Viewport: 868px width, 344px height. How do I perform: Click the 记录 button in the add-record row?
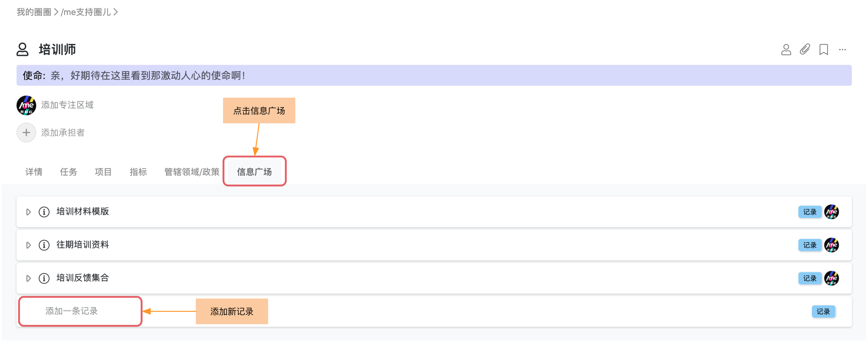click(x=823, y=311)
